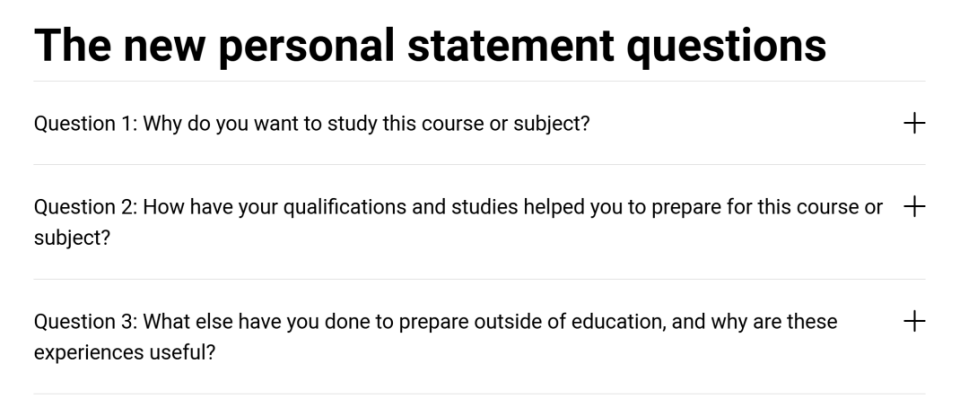This screenshot has height=407, width=960.
Task: Click 'The new personal statement questions' heading
Action: tap(430, 45)
